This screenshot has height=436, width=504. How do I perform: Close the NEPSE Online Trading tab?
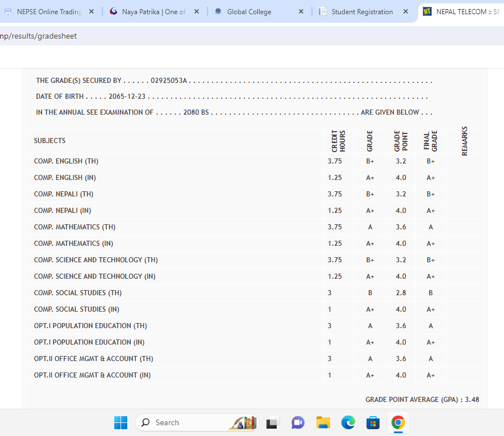91,12
